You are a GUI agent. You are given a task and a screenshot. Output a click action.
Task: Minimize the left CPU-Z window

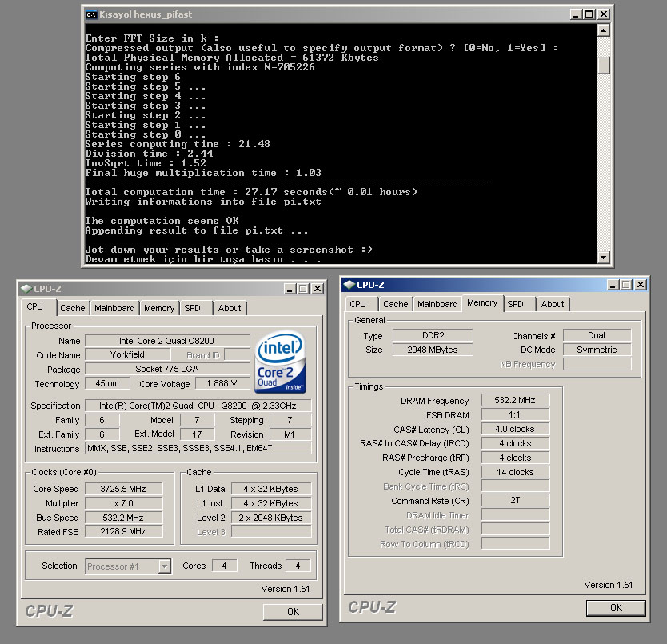(290, 289)
